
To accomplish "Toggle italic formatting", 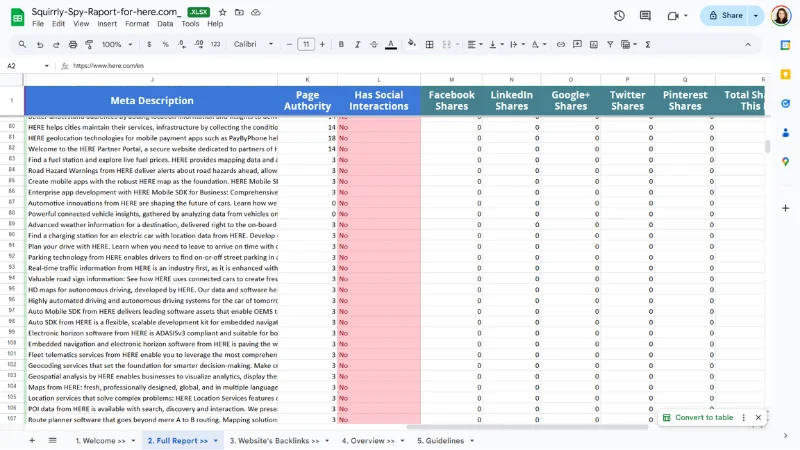I will coord(358,44).
